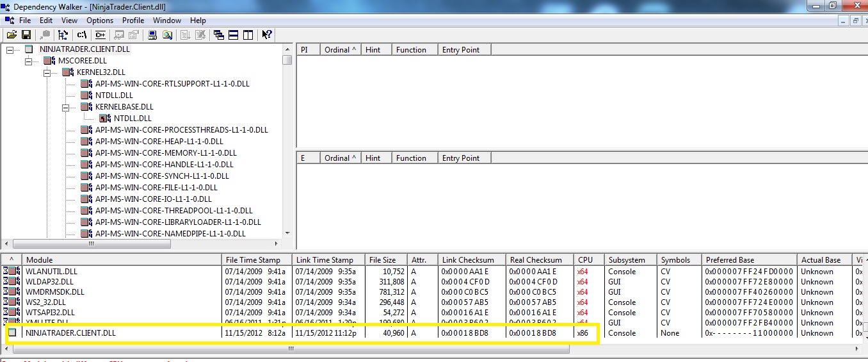Screen dimensions: 868x362
Task: Click the WLANUTIL.DLL module row icon
Action: click(12, 272)
